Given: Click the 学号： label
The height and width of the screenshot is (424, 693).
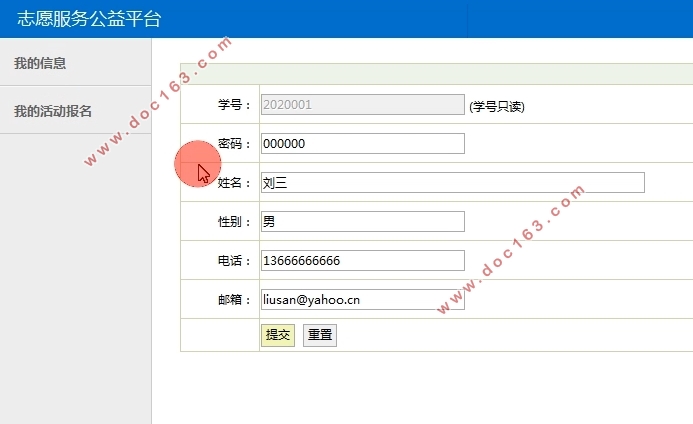Looking at the screenshot, I should pos(235,105).
